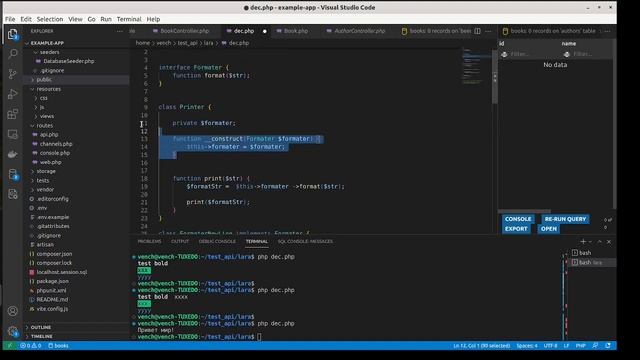Switch to Book.php editor tab
This screenshot has width=640, height=360.
tap(296, 31)
